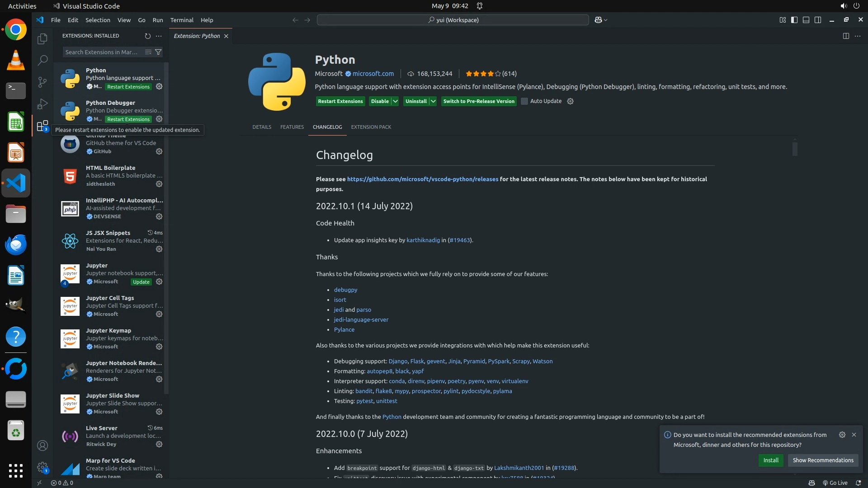Open the Terminal menu

pyautogui.click(x=182, y=20)
